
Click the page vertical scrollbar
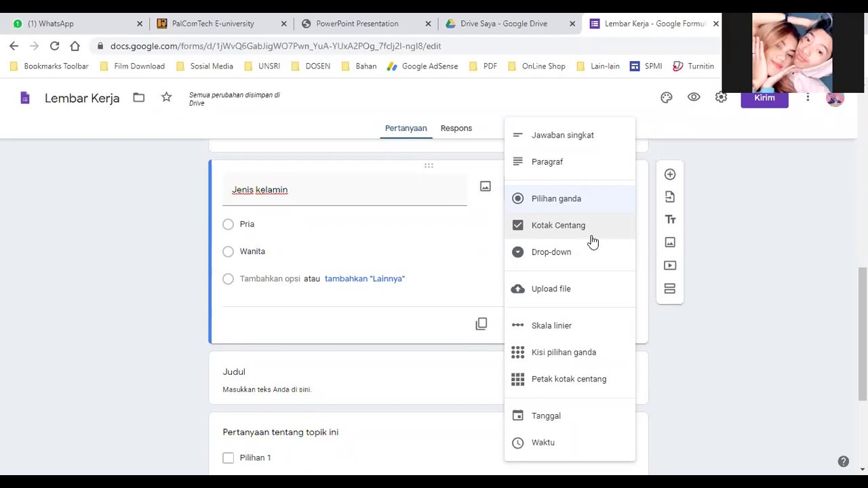tap(863, 333)
